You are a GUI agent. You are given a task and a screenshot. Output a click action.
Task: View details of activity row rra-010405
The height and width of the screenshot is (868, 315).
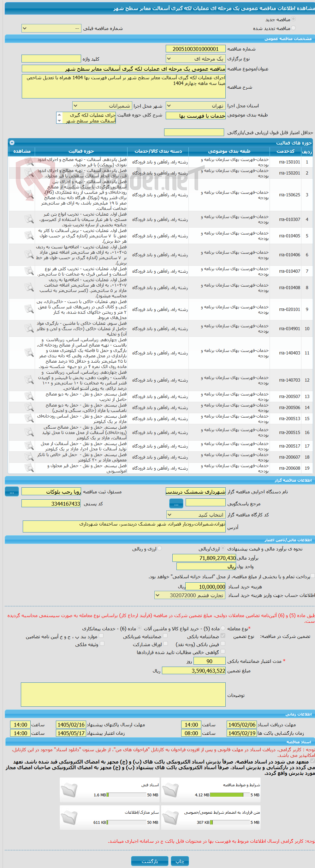(29, 236)
